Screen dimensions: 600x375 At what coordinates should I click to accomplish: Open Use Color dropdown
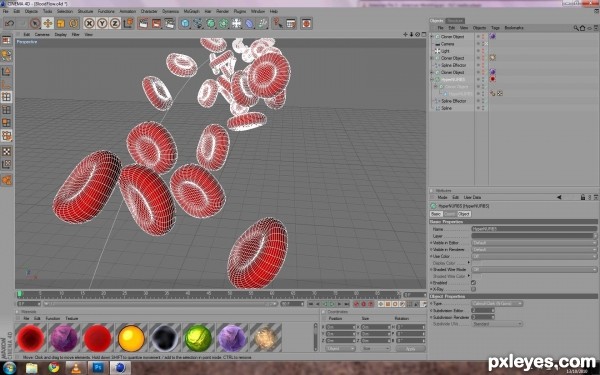point(534,256)
